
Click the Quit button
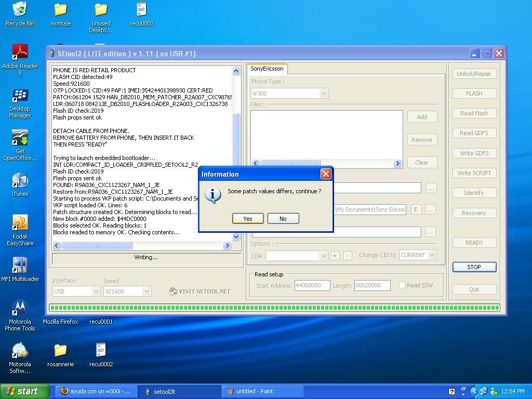pyautogui.click(x=474, y=289)
